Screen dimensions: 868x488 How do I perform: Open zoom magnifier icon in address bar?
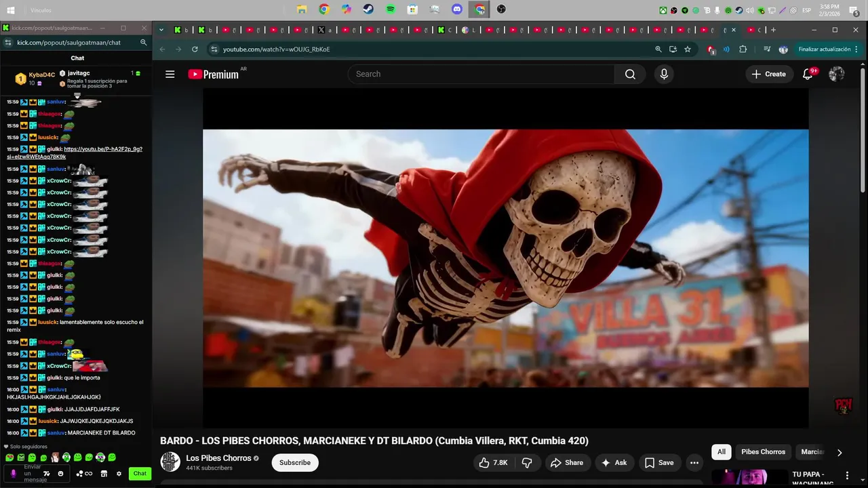click(x=658, y=49)
